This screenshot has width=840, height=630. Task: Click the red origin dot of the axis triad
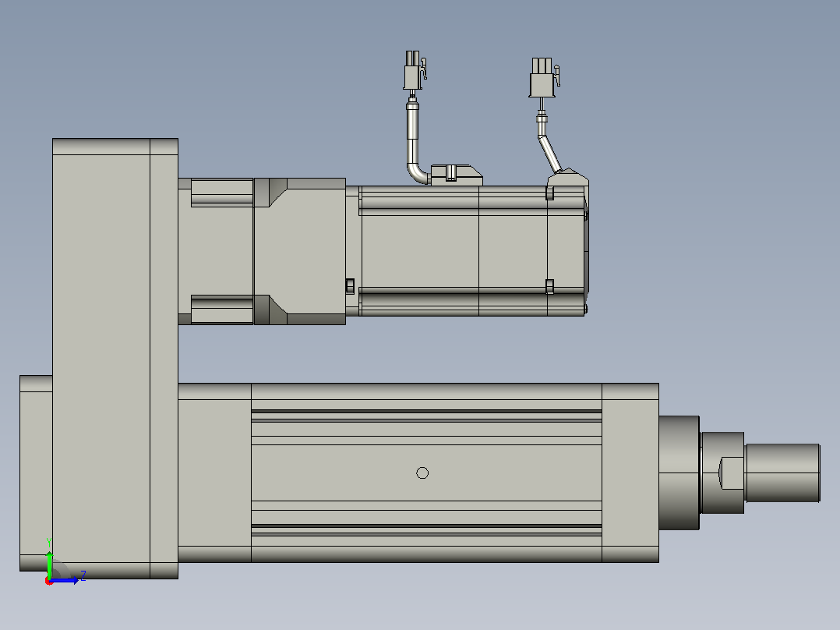[49, 581]
